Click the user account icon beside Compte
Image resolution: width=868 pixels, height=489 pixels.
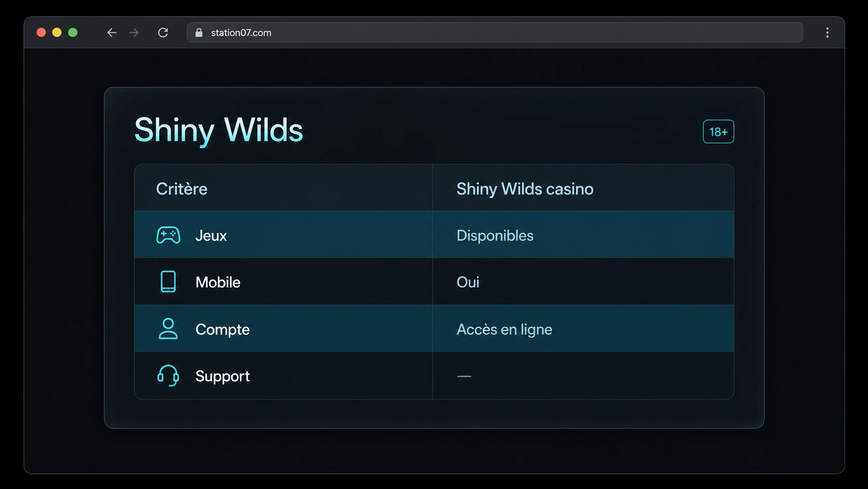click(x=168, y=329)
